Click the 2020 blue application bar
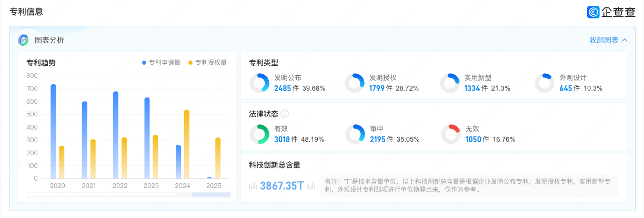The width and height of the screenshot is (644, 218). [53, 132]
